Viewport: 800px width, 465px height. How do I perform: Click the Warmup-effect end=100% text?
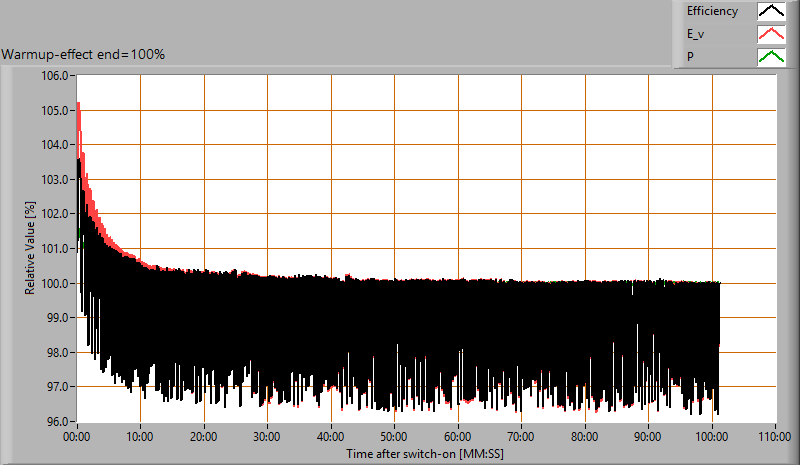tap(83, 54)
